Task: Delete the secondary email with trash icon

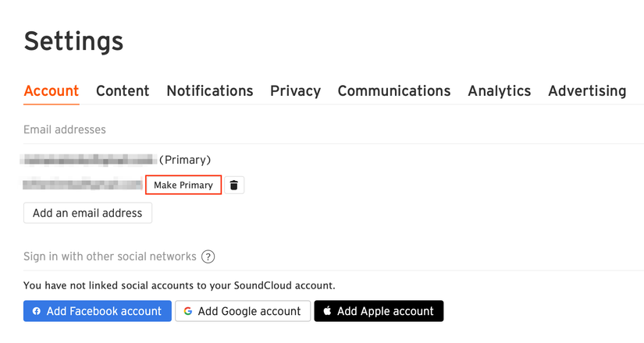Action: click(234, 185)
